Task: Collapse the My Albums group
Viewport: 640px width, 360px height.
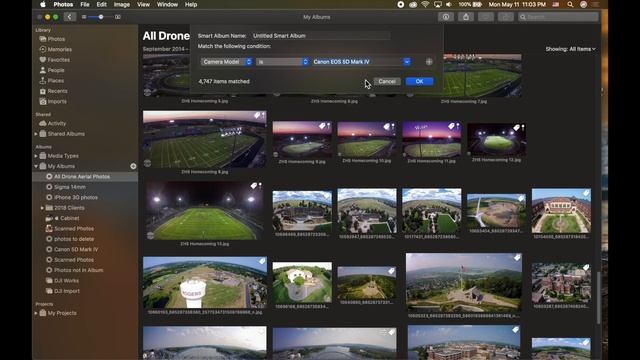Action: coord(36,166)
